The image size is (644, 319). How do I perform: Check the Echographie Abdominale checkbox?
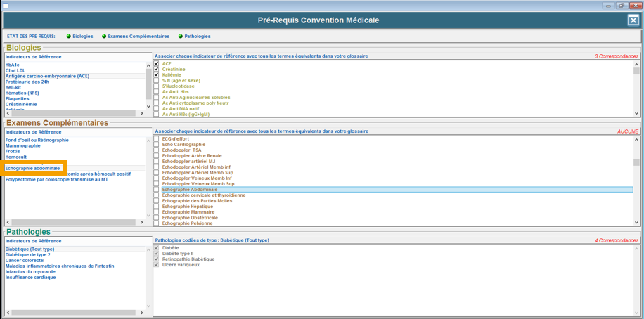[157, 190]
